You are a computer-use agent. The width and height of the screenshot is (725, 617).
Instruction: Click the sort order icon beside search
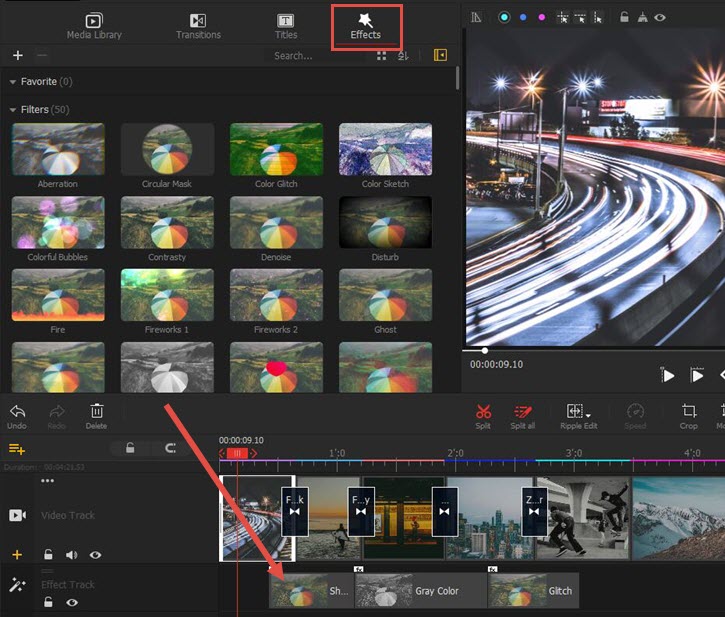click(404, 56)
